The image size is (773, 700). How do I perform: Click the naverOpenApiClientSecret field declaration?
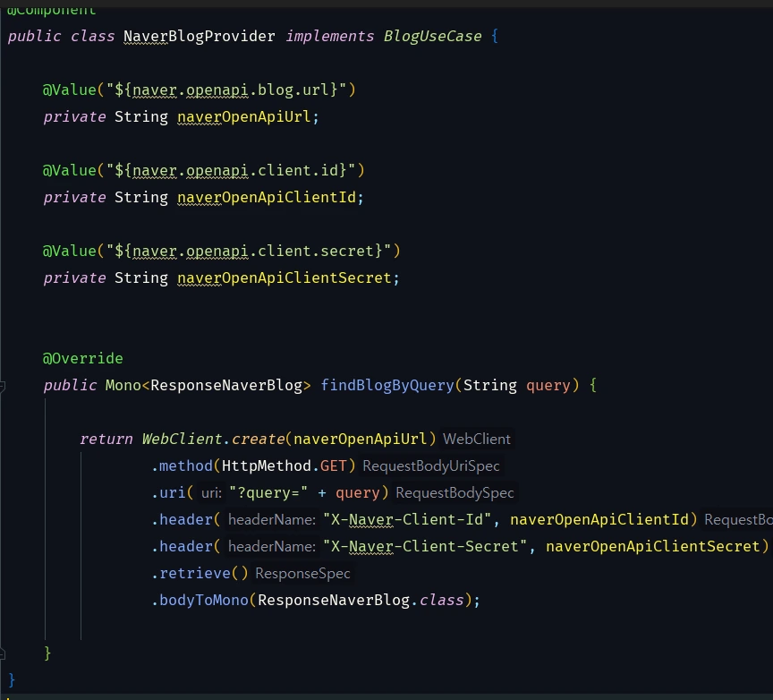click(285, 277)
